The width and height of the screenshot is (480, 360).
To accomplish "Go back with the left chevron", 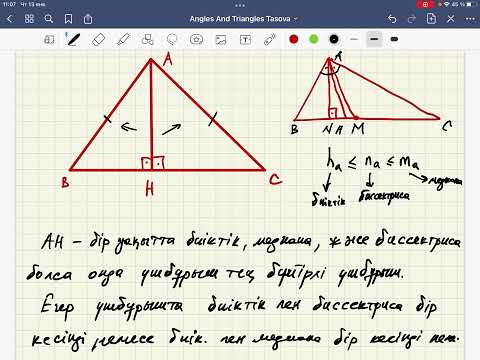I will [10, 19].
